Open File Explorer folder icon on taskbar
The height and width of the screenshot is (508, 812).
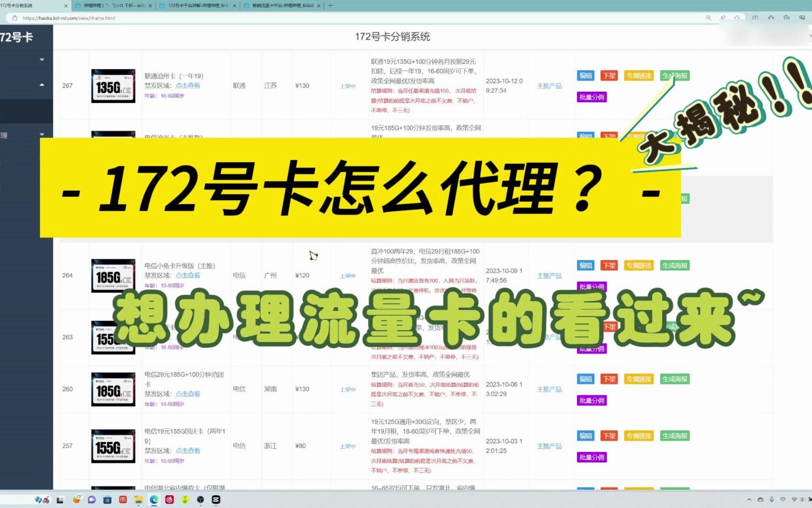click(138, 500)
